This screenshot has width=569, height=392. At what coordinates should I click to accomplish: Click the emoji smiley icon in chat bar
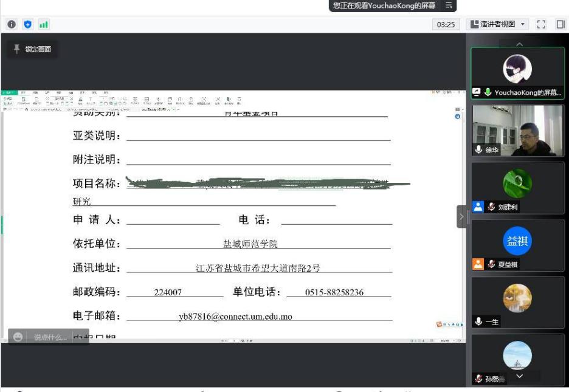click(18, 337)
